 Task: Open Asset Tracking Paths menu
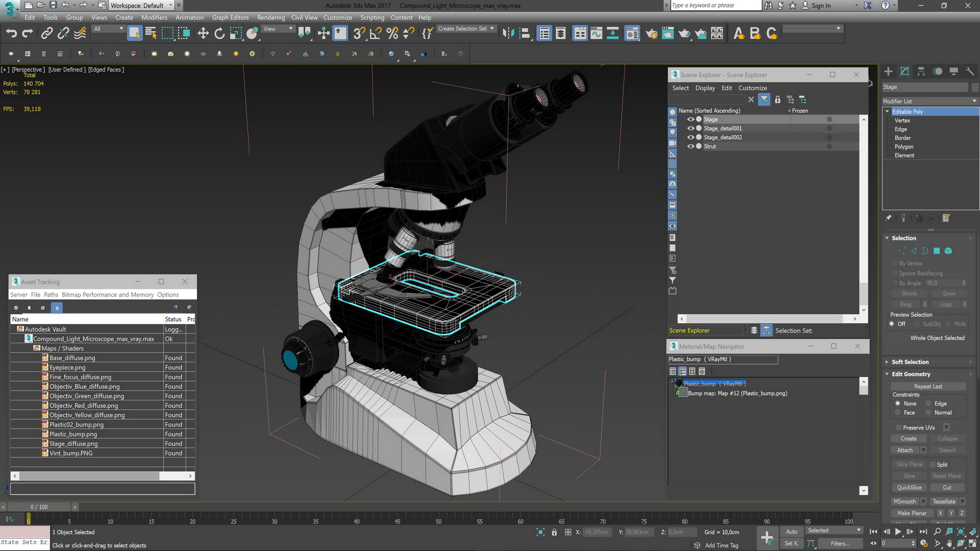coord(51,295)
